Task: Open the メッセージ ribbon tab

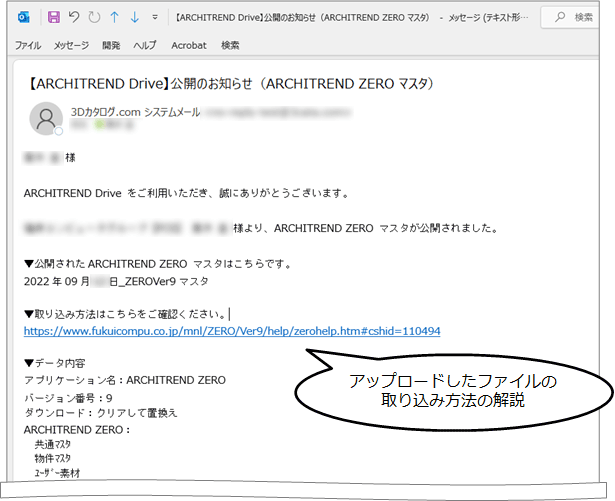Action: 71,46
